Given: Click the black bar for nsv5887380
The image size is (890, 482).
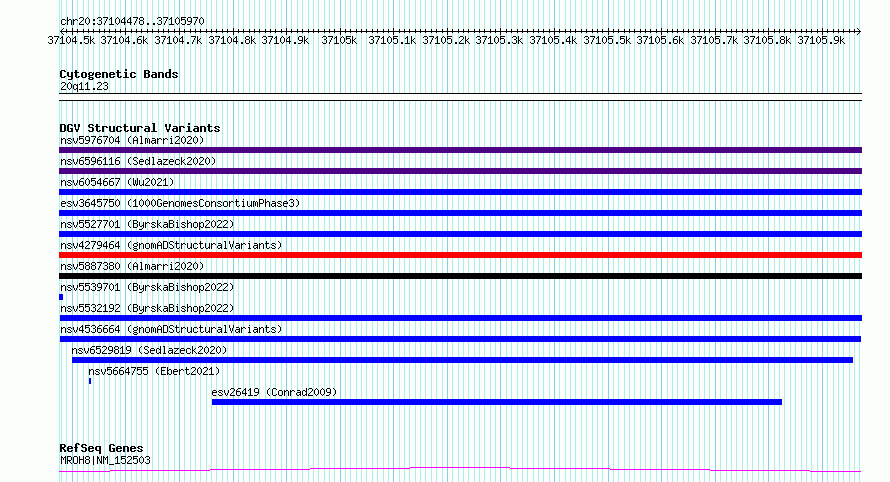Looking at the screenshot, I should [460, 276].
